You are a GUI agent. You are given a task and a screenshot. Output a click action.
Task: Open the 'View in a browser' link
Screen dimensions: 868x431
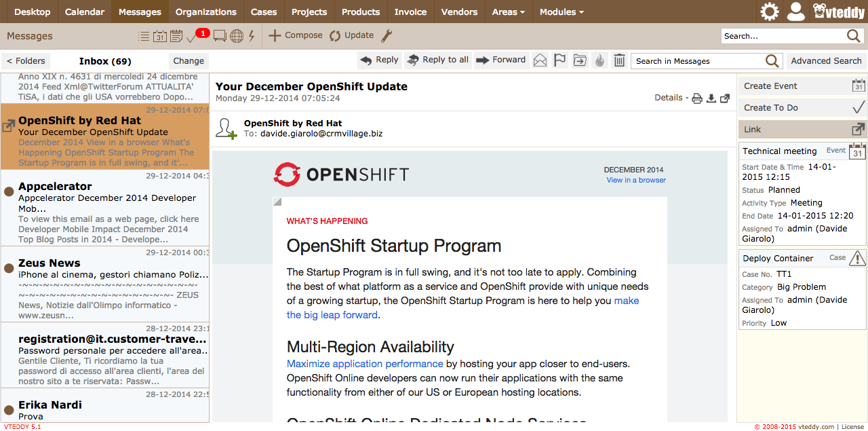(x=635, y=180)
